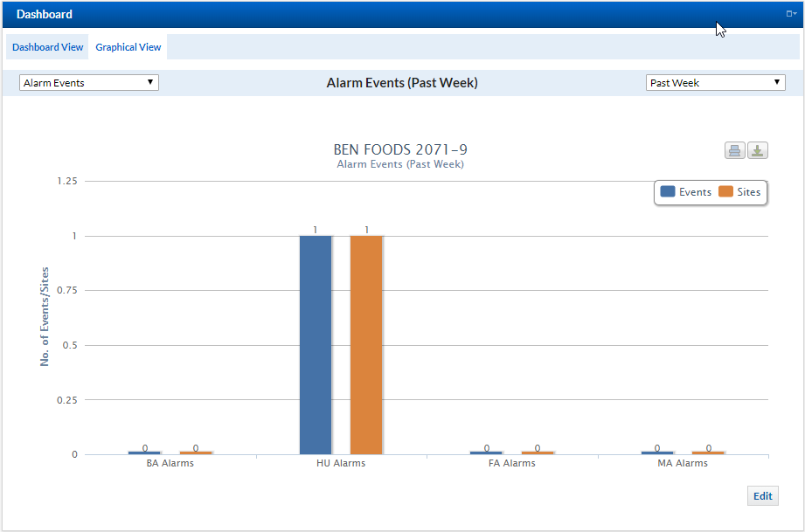Click the MA Alarms blue Events bar

coord(657,453)
